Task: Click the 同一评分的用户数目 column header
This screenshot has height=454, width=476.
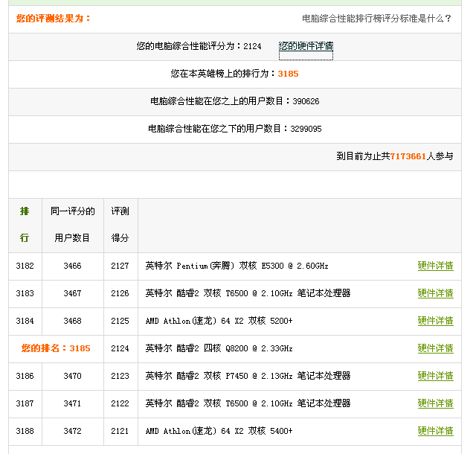Action: pos(73,225)
